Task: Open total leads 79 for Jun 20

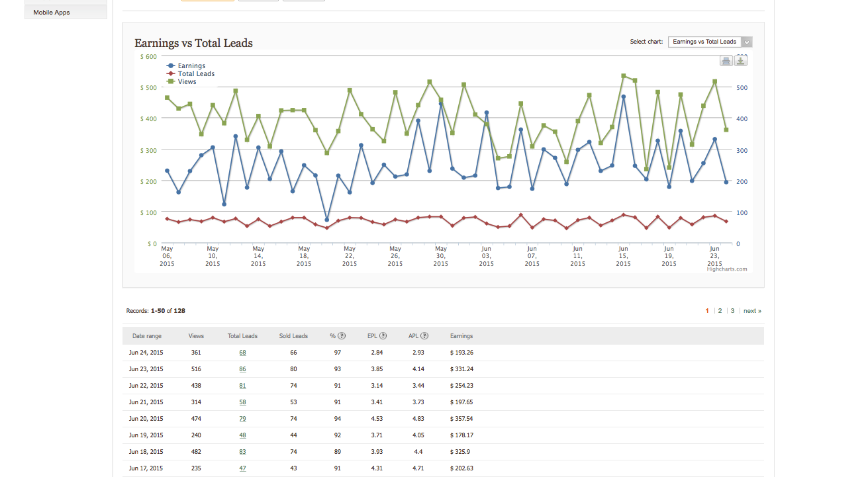Action: tap(242, 419)
